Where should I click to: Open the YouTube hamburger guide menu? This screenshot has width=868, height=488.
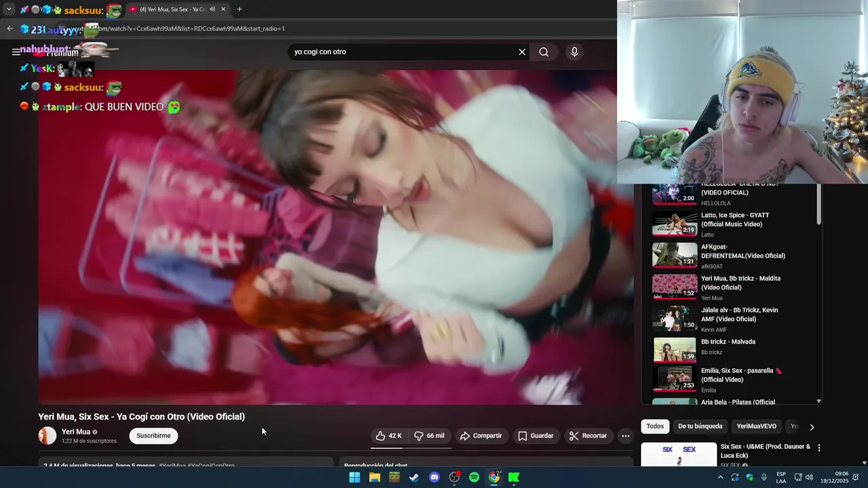(16, 52)
